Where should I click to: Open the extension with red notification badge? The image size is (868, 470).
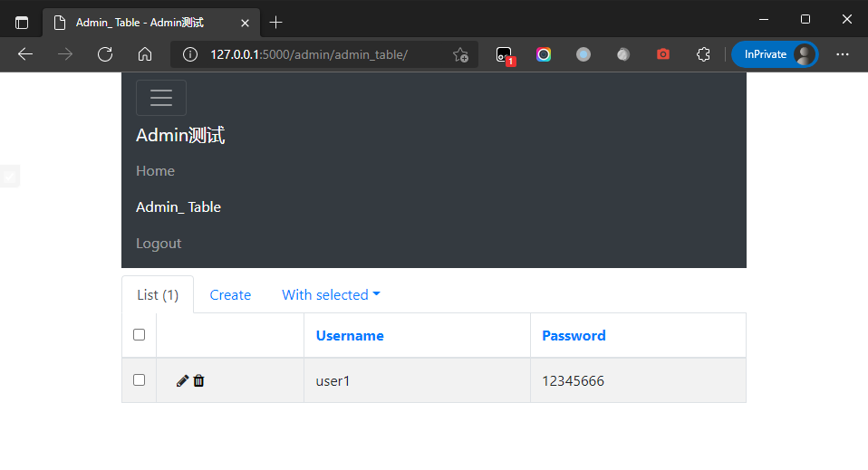tap(505, 55)
